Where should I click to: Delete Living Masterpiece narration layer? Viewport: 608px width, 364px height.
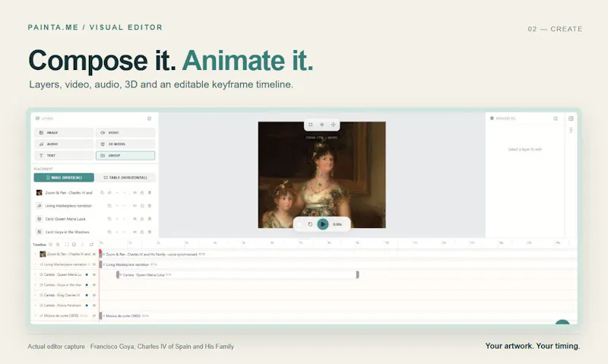149,206
